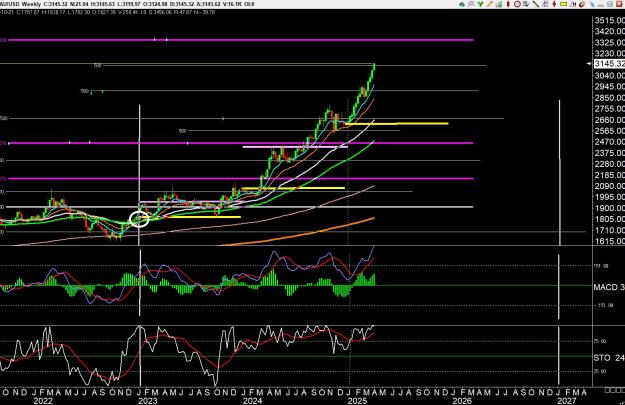Image resolution: width=625 pixels, height=405 pixels.
Task: Click the small arrow left of price tag
Action: (589, 63)
